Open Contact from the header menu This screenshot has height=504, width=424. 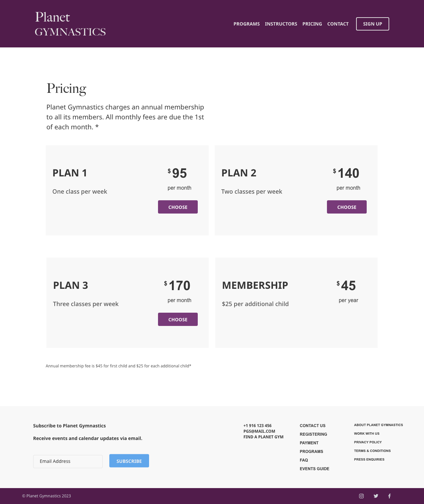(338, 24)
